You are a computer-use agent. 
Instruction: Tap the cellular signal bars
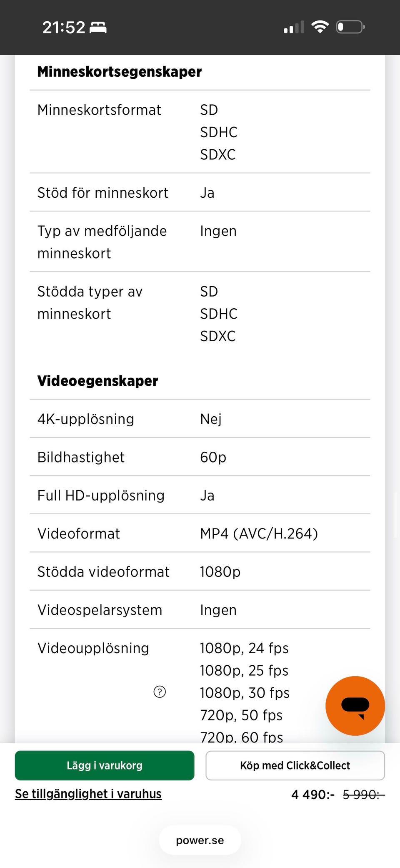tap(294, 28)
